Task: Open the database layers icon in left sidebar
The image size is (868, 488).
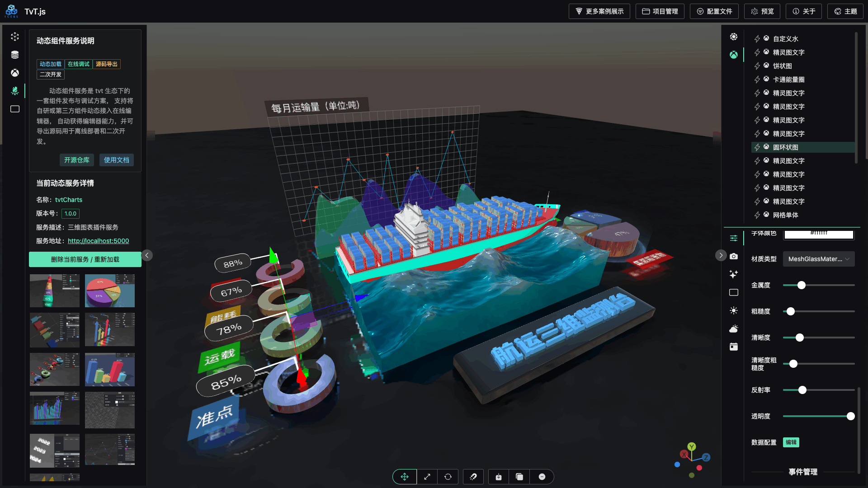Action: [15, 55]
